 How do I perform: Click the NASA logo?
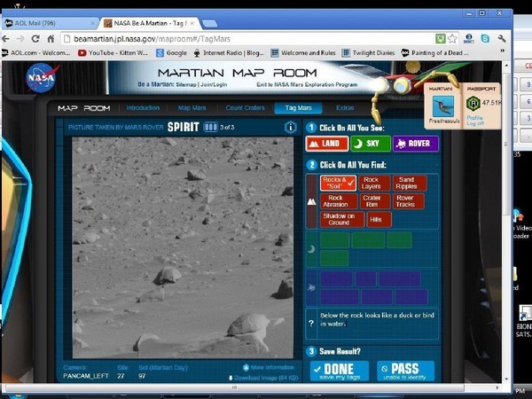coord(41,78)
